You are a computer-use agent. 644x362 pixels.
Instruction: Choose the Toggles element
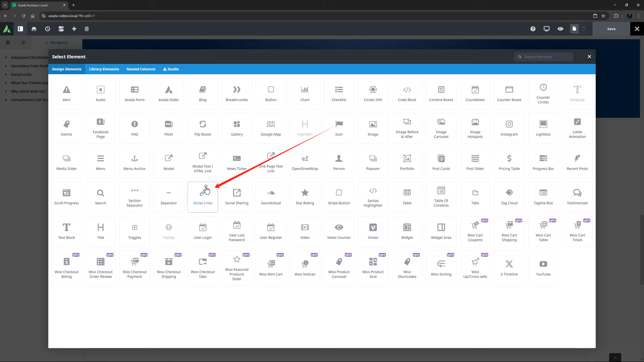pos(135,231)
